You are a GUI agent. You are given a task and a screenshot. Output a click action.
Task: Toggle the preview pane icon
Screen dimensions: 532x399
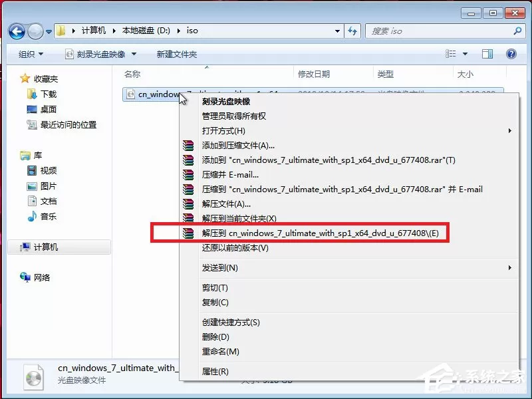click(x=487, y=54)
